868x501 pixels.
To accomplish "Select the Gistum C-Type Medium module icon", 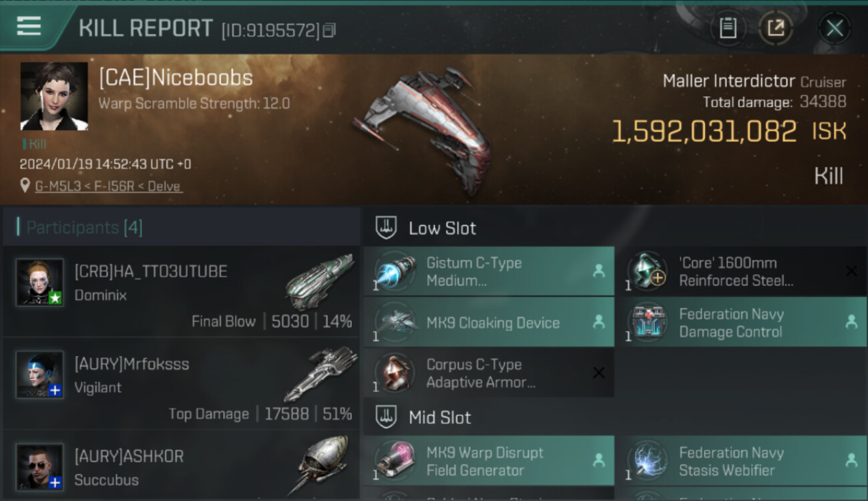I will click(x=396, y=271).
